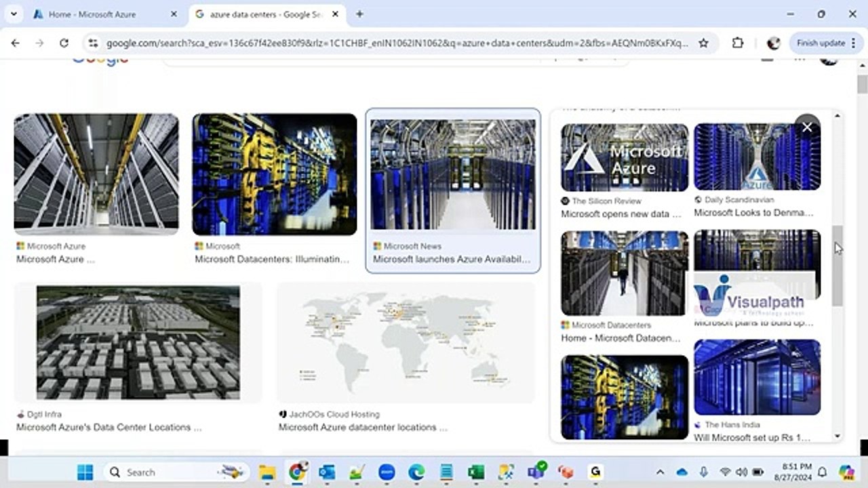The image size is (868, 488).
Task: Open Microsoft Teams from the taskbar
Action: click(536, 472)
